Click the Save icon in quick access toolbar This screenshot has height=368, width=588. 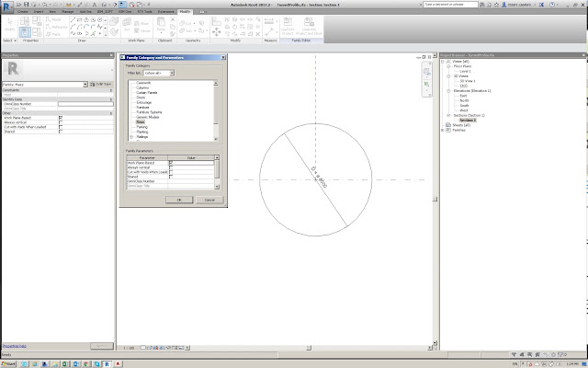[26, 5]
